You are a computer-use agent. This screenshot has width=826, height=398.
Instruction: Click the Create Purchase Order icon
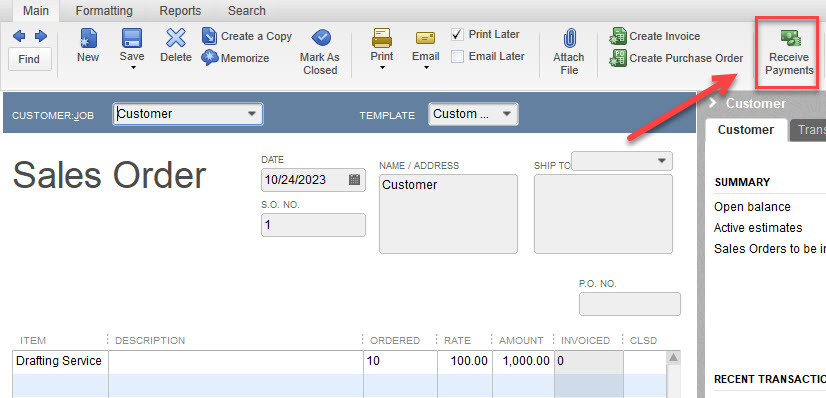[618, 58]
